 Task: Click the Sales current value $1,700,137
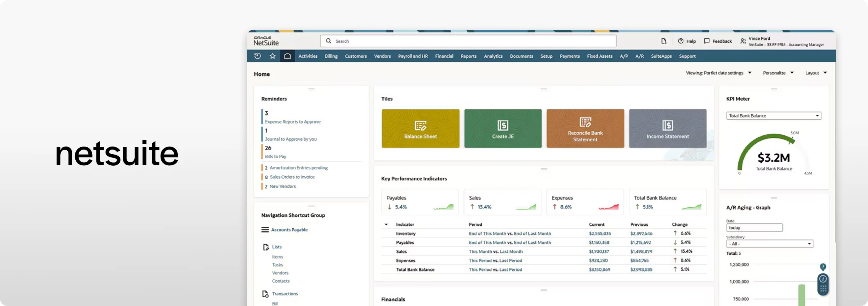coord(599,252)
